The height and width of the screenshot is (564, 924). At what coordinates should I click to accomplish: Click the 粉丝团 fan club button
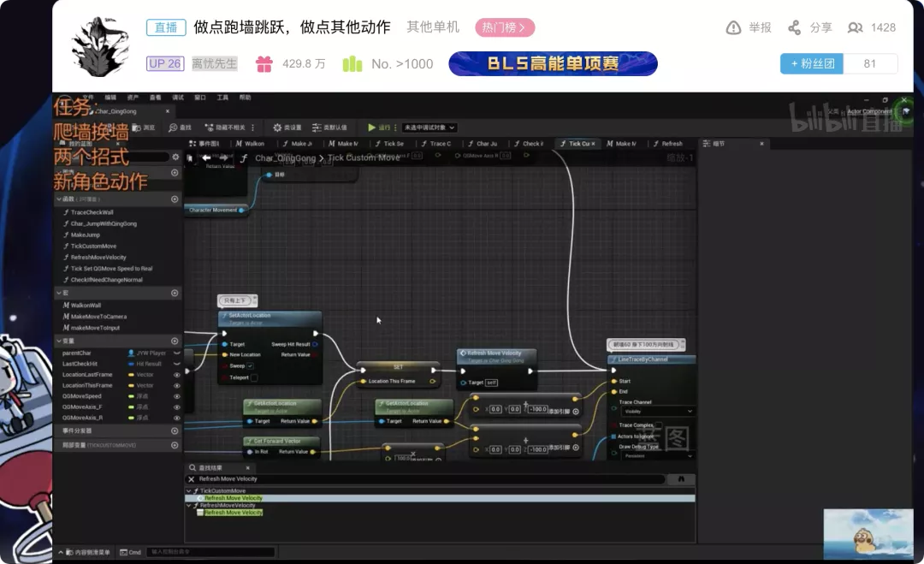(811, 63)
